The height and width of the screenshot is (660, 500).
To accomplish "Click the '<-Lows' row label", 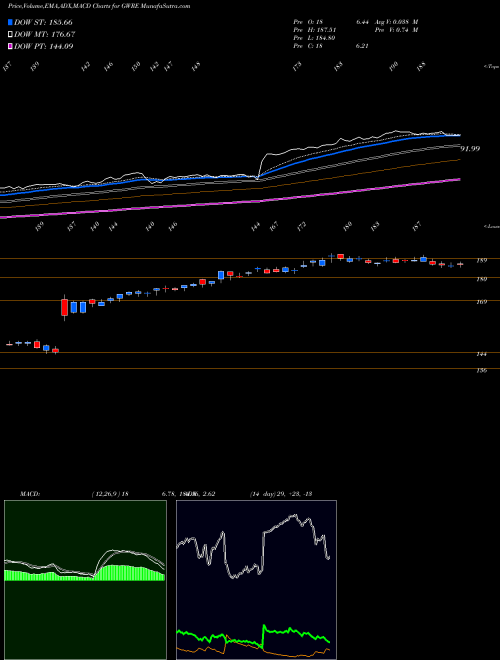I will pyautogui.click(x=491, y=226).
